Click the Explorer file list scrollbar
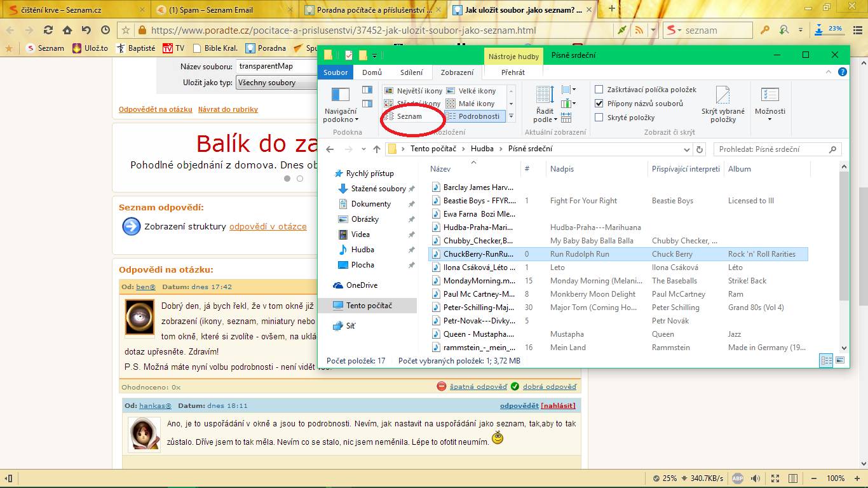The height and width of the screenshot is (488, 868). click(x=844, y=235)
